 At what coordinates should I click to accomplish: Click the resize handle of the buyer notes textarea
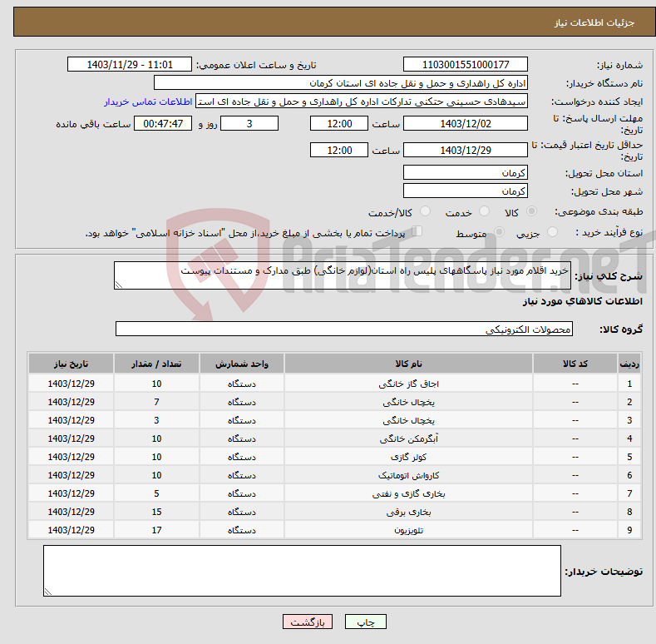48,592
